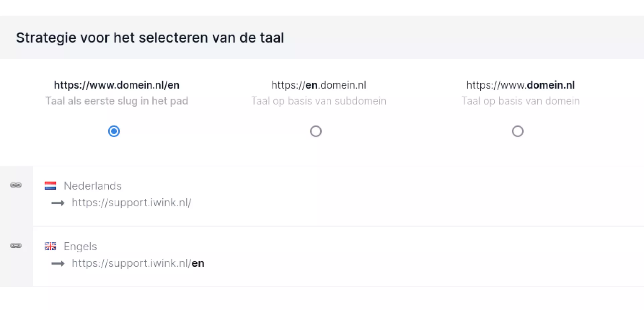Click the link icon beside Nederlands
The height and width of the screenshot is (310, 644).
pyautogui.click(x=16, y=185)
